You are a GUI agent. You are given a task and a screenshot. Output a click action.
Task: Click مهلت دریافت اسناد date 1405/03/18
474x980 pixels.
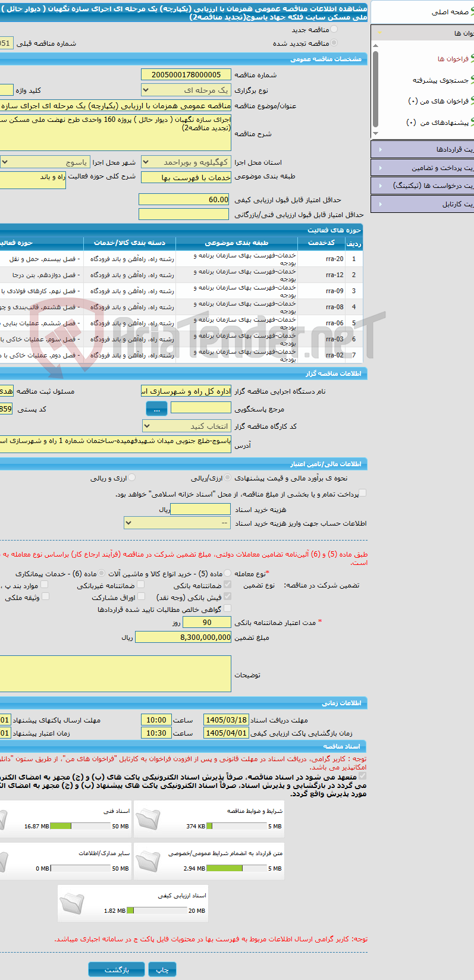226,720
